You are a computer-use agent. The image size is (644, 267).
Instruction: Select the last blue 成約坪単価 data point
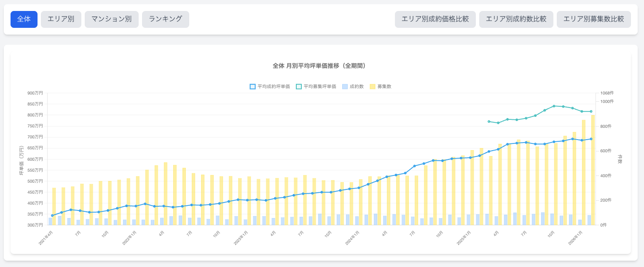click(591, 139)
